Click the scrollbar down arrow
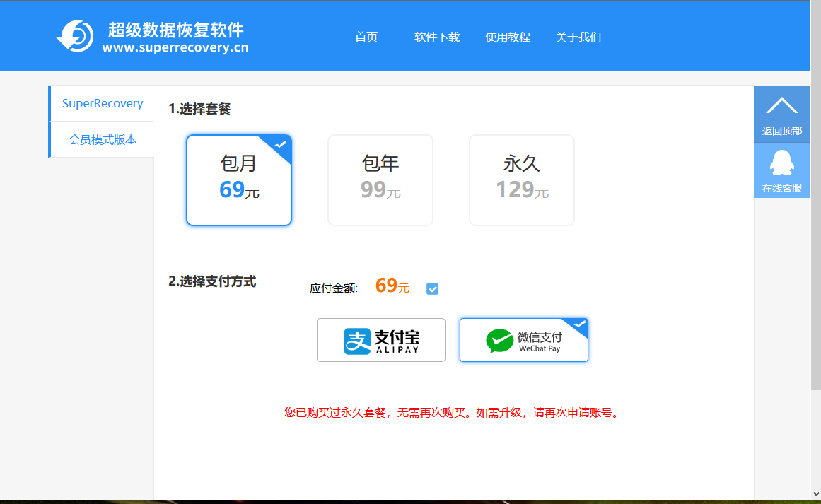The image size is (821, 504). click(816, 493)
